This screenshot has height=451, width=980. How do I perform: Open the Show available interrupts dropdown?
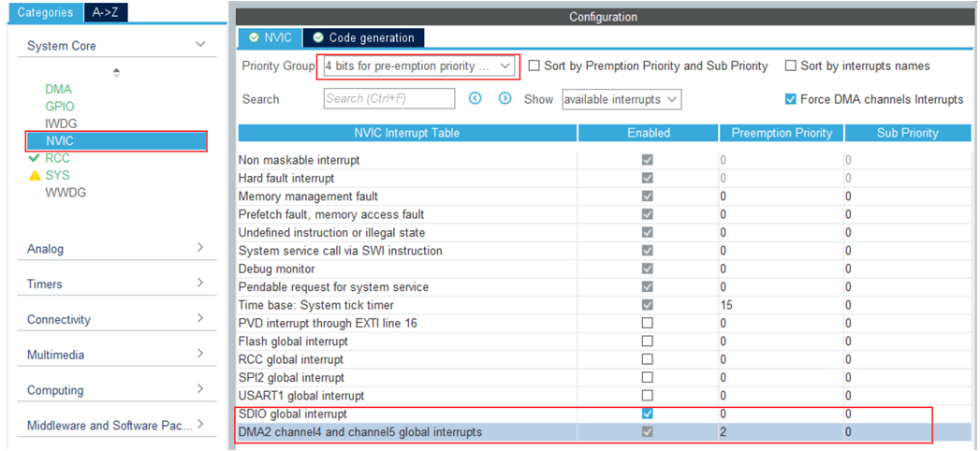pos(622,99)
